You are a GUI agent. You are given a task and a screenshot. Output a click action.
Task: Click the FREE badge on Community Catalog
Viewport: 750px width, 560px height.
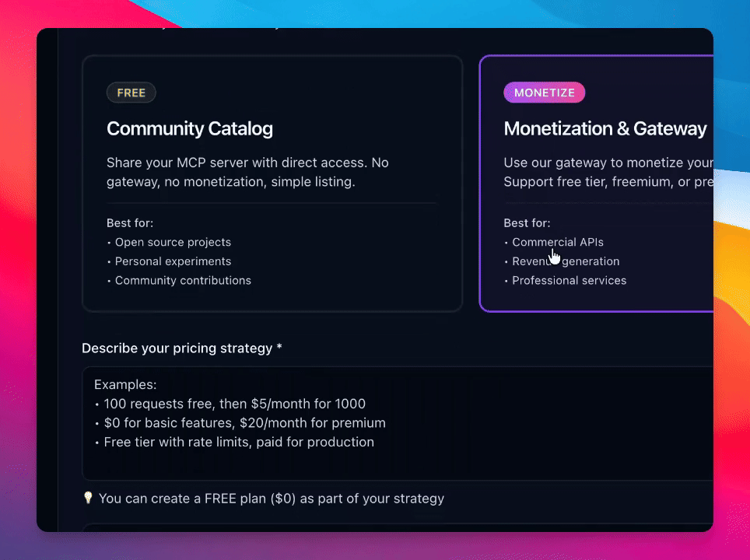[131, 93]
